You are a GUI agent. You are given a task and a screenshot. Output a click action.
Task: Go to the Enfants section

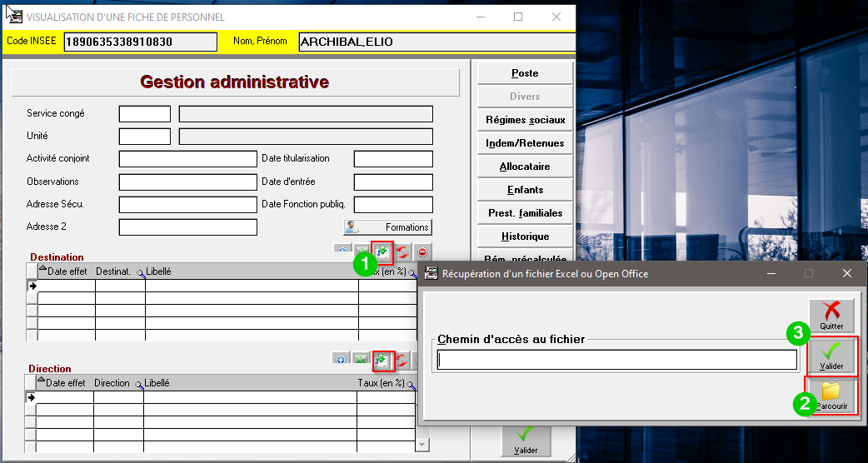(x=525, y=190)
